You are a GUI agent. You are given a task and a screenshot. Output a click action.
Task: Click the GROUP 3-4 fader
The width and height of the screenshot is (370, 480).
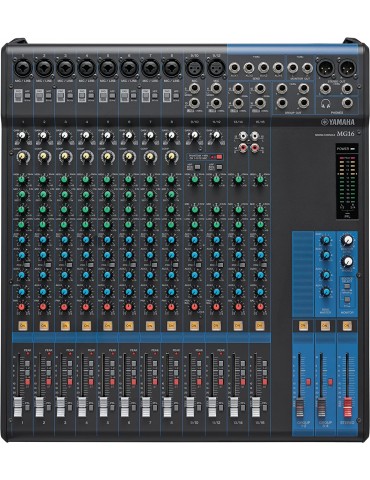coord(322,407)
